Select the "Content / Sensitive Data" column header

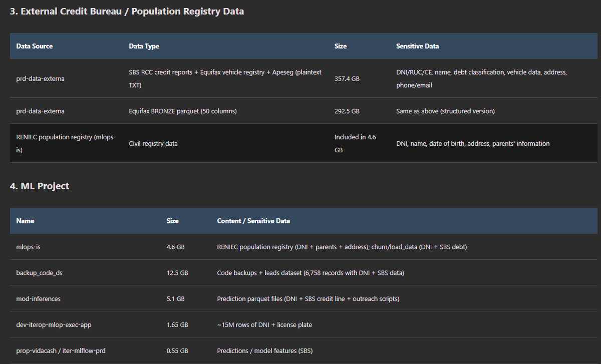(253, 221)
